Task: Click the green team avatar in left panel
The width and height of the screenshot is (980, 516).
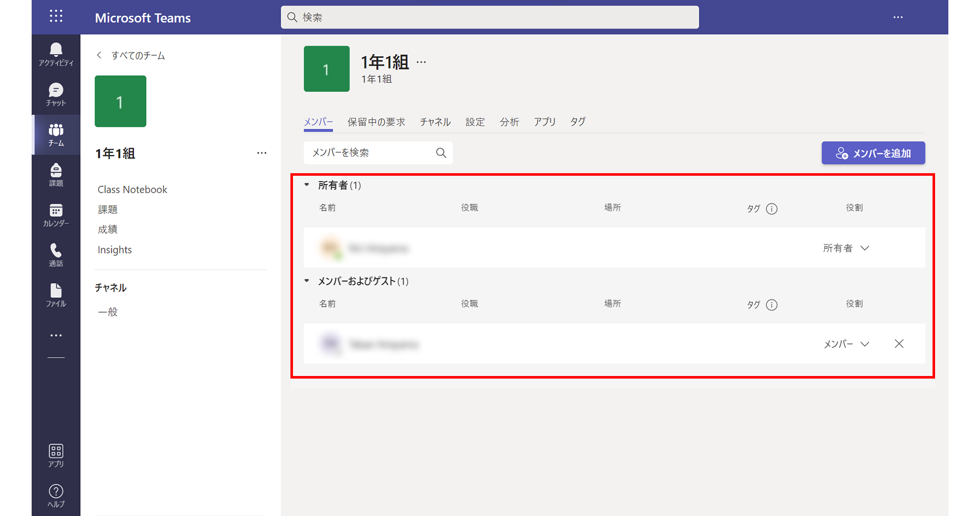Action: tap(120, 101)
